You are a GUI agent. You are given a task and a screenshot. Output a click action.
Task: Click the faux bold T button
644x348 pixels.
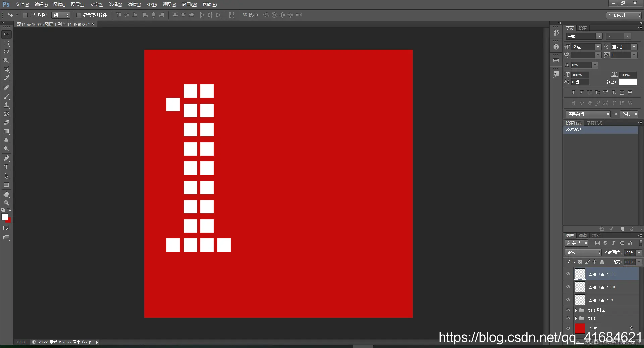tap(573, 93)
